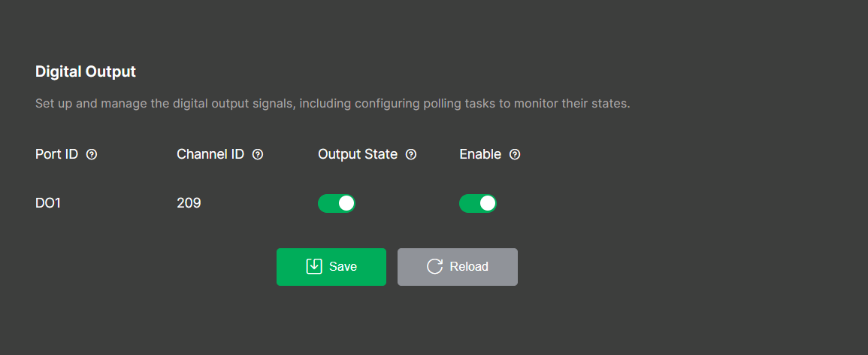Show help tooltip icon for Output State

tap(411, 154)
